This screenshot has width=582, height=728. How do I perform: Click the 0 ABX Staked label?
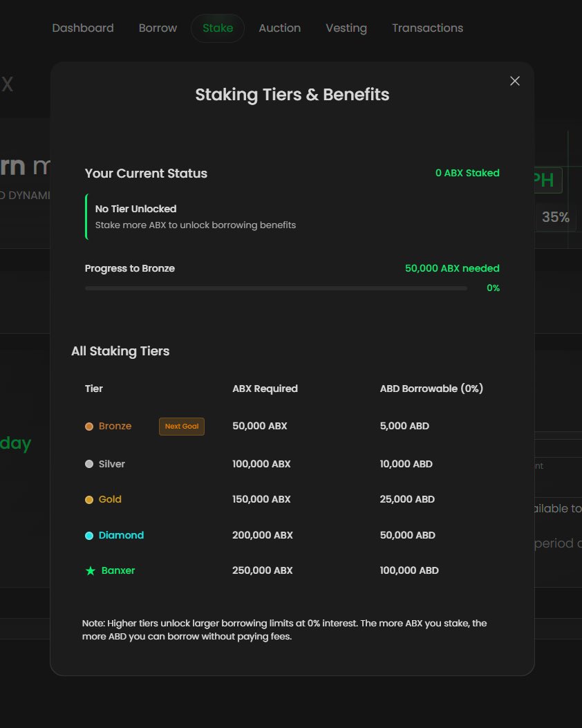(x=467, y=173)
